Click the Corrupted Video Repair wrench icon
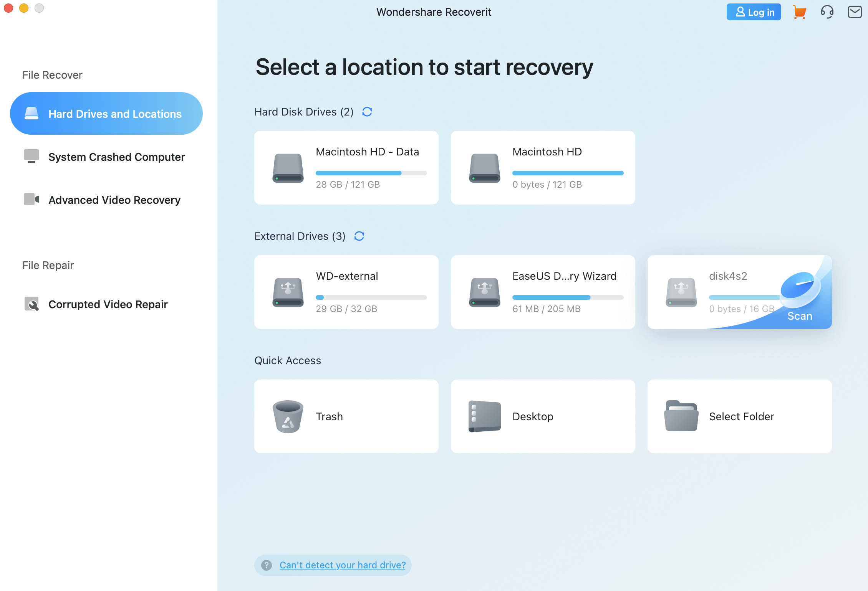 (31, 304)
